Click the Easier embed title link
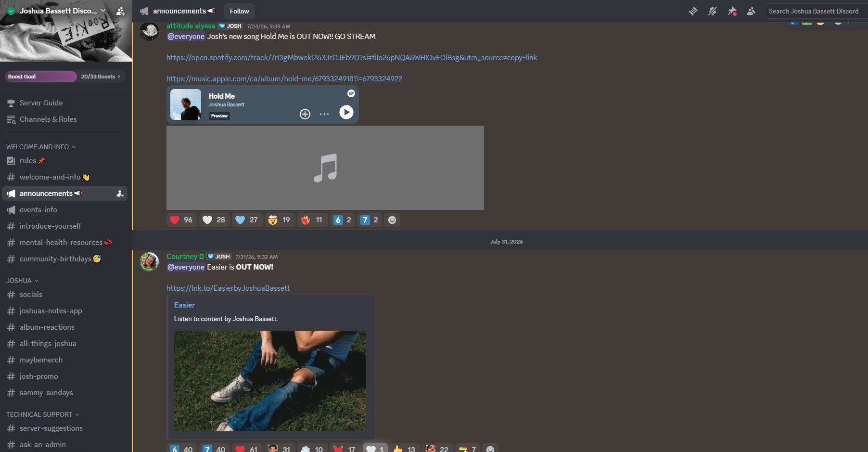Screen dimensions: 868x452 point(184,305)
